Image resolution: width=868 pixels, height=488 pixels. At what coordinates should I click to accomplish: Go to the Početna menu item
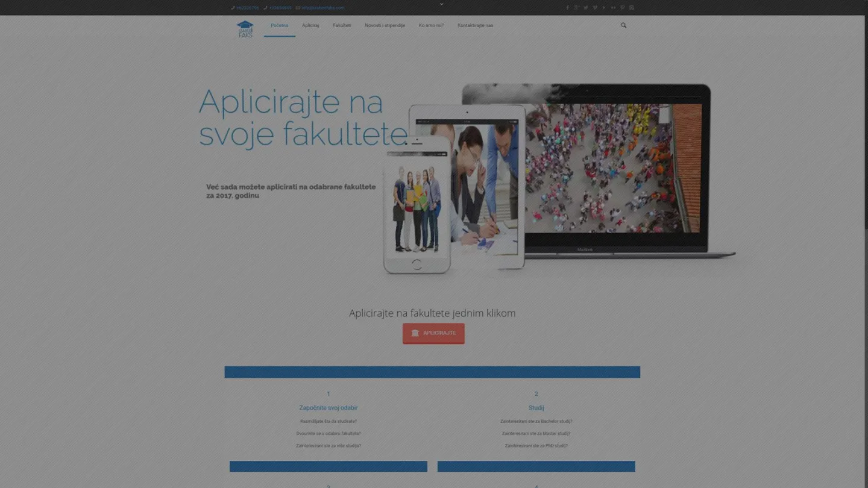click(280, 25)
